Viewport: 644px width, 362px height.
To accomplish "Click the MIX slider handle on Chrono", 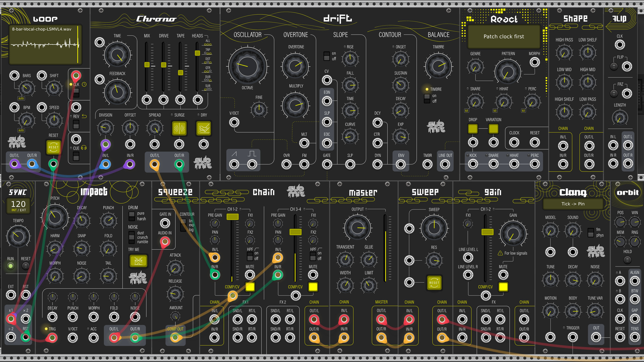I will tap(147, 64).
